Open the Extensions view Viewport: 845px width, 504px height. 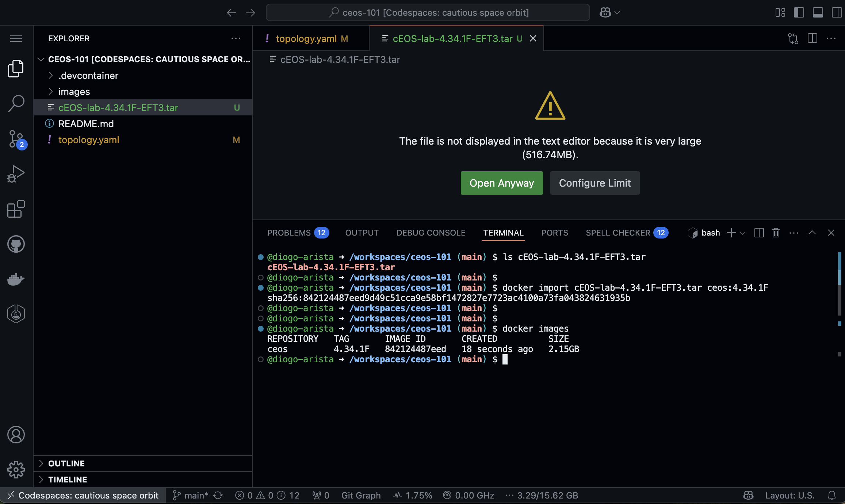point(16,209)
